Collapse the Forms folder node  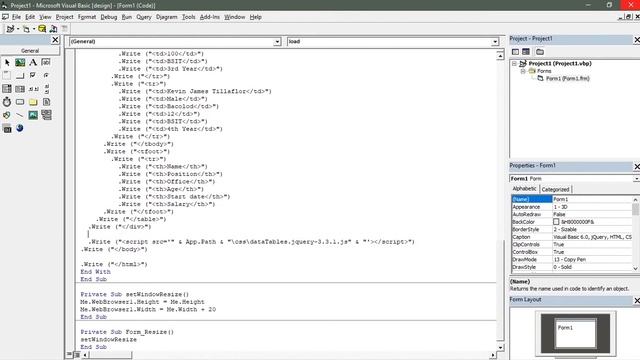coord(523,71)
